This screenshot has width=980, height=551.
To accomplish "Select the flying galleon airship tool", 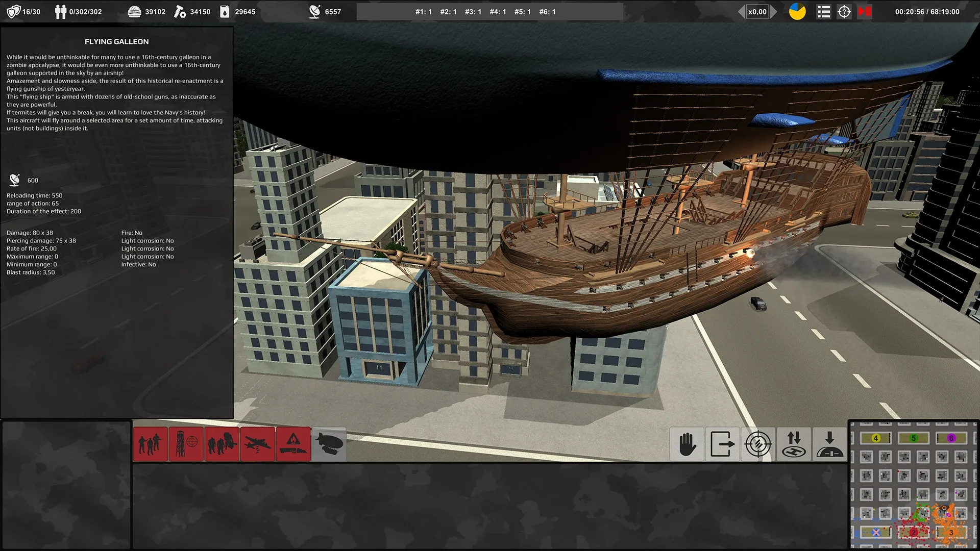I will pyautogui.click(x=329, y=443).
